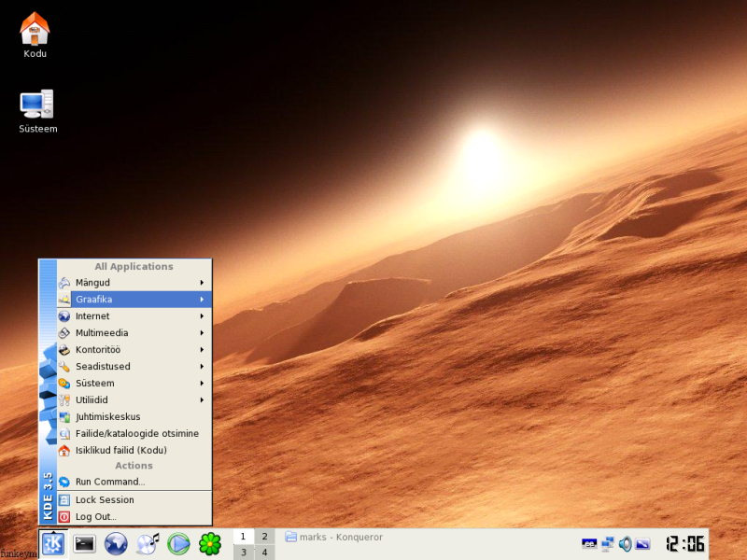Open the display tray icon
The width and height of the screenshot is (747, 560).
(642, 544)
